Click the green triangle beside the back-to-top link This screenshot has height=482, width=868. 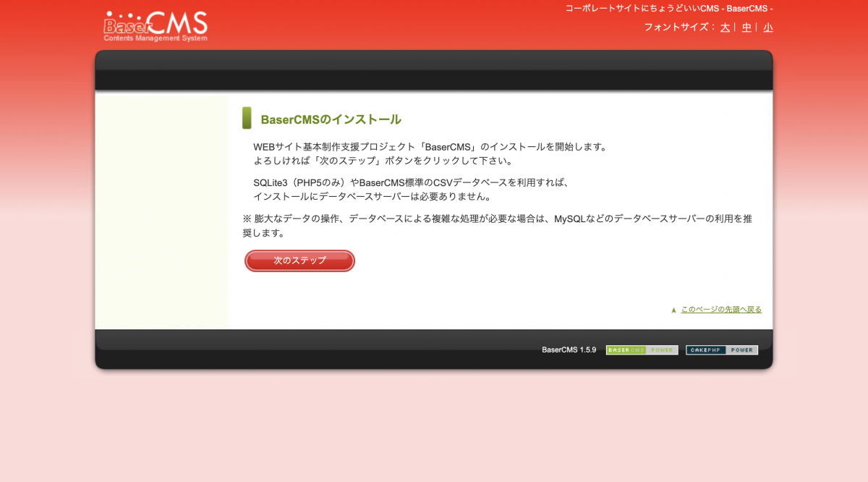pyautogui.click(x=673, y=310)
